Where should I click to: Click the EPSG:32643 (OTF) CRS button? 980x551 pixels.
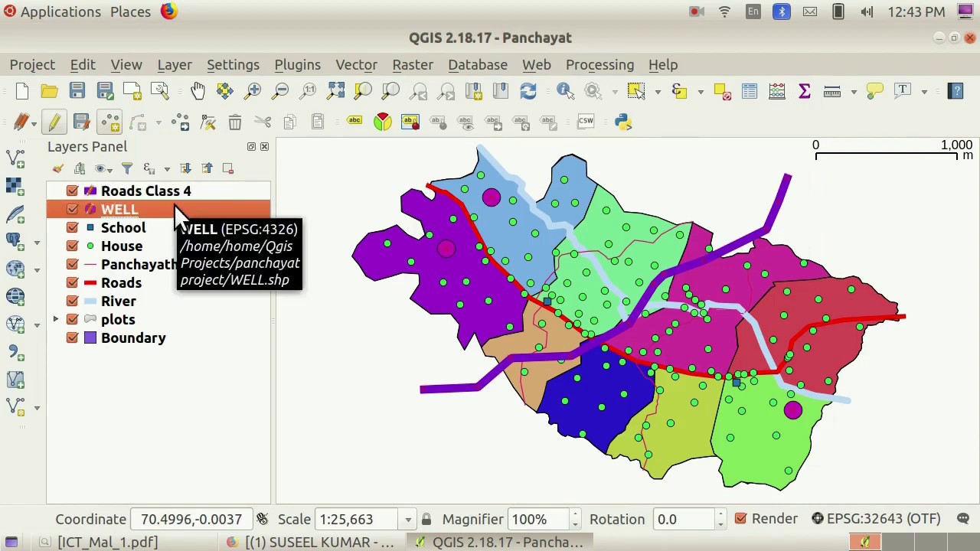click(x=876, y=519)
